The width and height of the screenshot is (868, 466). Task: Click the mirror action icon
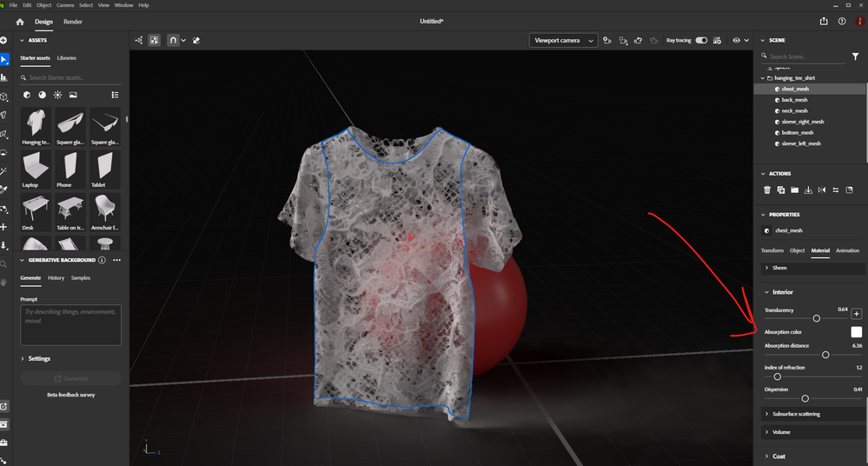[x=821, y=190]
